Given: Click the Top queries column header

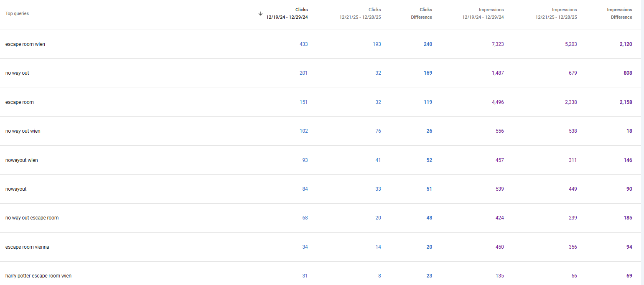Looking at the screenshot, I should click(17, 13).
